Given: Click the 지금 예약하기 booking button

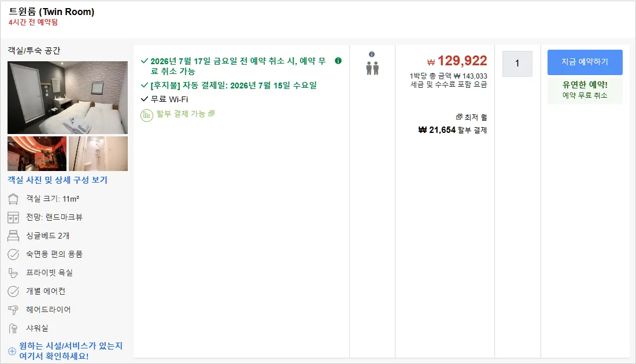Looking at the screenshot, I should tap(585, 62).
